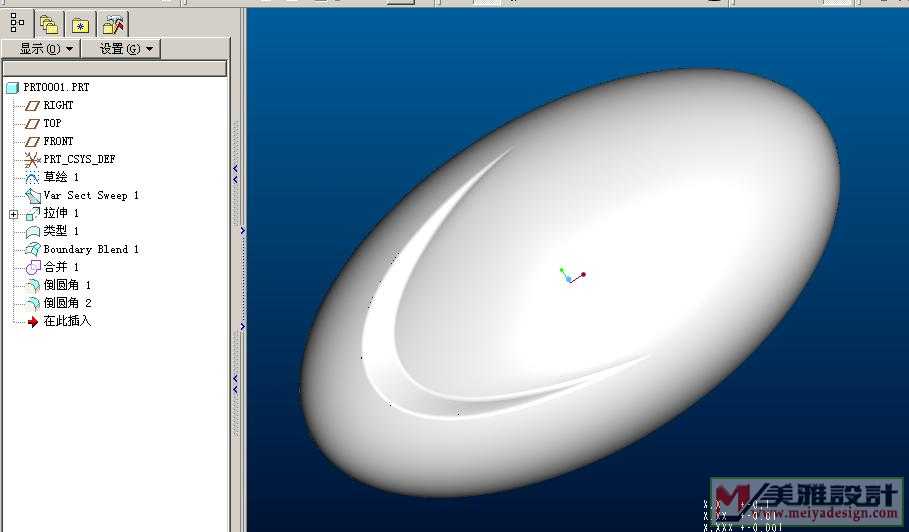Select the 倒圆角 1 round feature
Image resolution: width=909 pixels, height=532 pixels.
(x=67, y=285)
